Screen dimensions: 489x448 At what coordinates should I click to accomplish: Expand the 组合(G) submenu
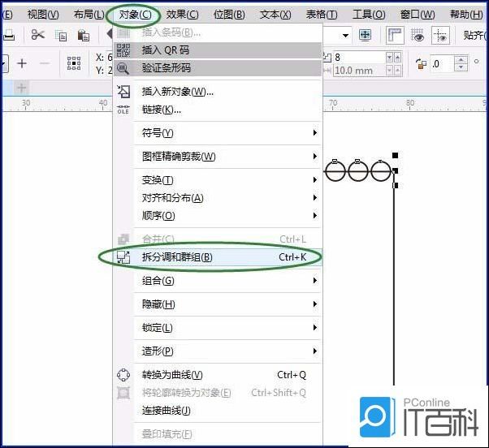(218, 281)
